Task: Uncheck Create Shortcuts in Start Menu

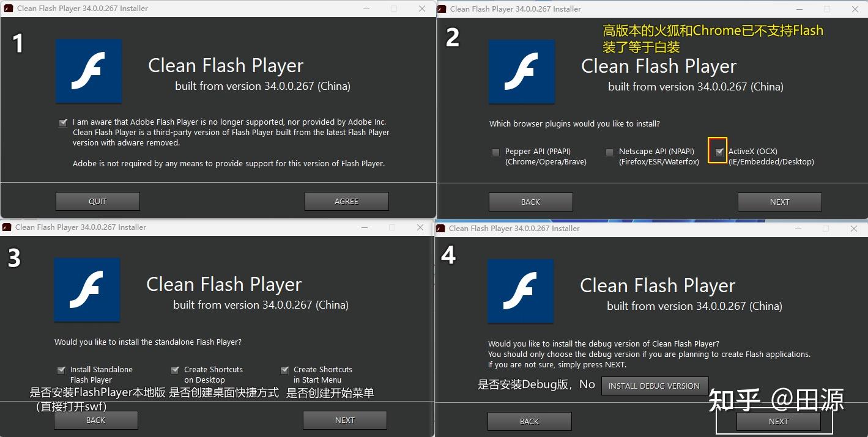Action: [x=284, y=369]
